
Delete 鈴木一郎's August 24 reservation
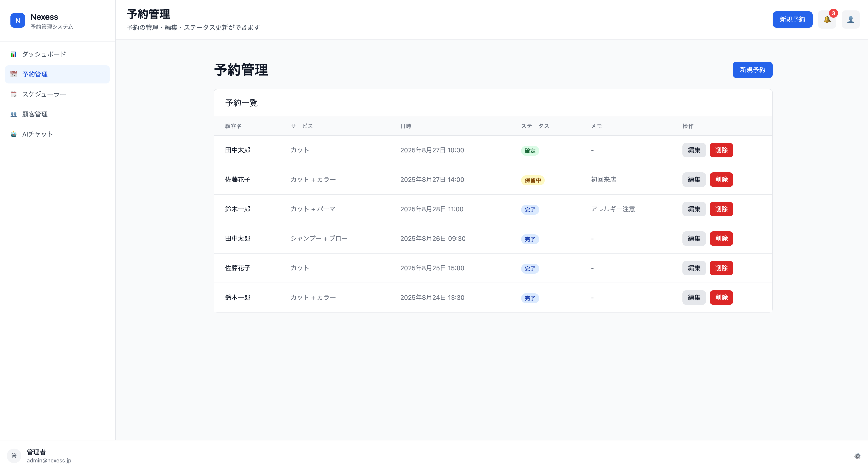click(721, 298)
